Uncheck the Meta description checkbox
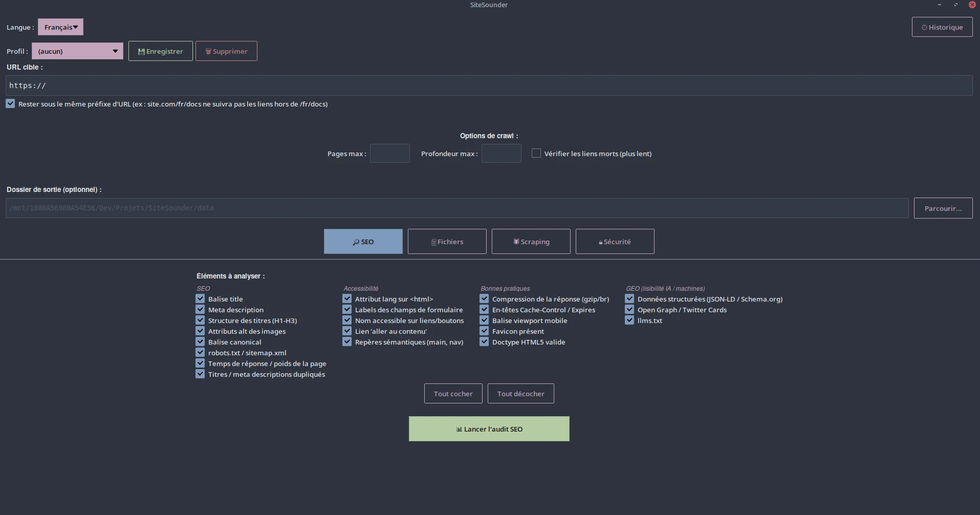 pyautogui.click(x=200, y=310)
